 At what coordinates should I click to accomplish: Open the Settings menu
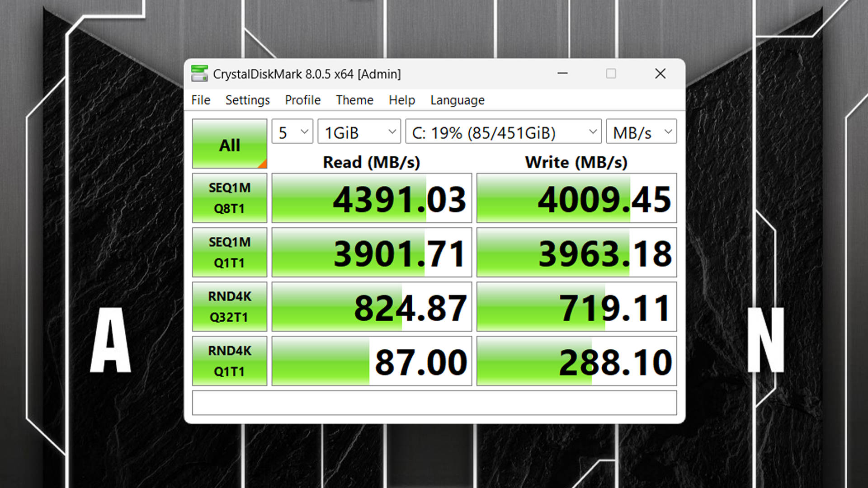coord(247,100)
